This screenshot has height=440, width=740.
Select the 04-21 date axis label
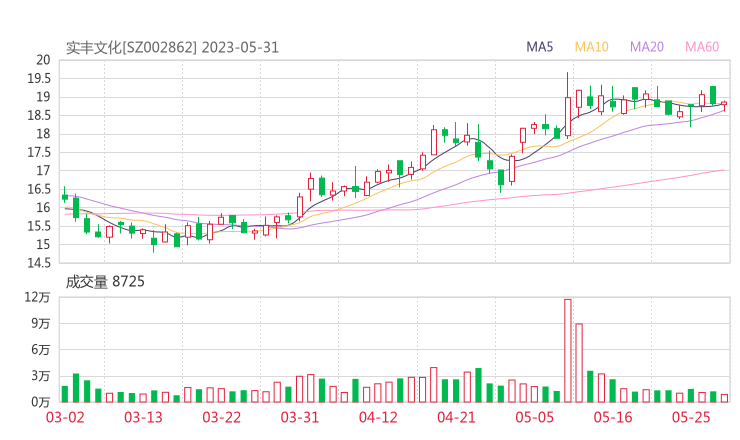pos(455,417)
